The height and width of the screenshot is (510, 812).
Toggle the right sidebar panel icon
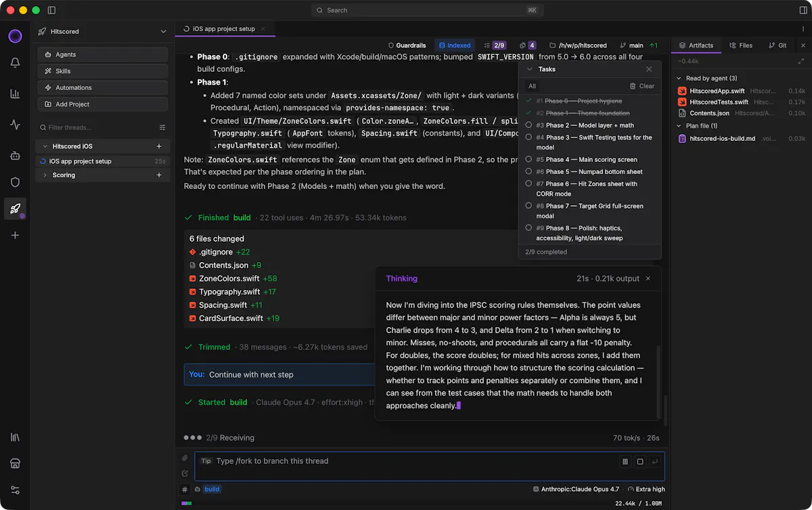click(803, 10)
